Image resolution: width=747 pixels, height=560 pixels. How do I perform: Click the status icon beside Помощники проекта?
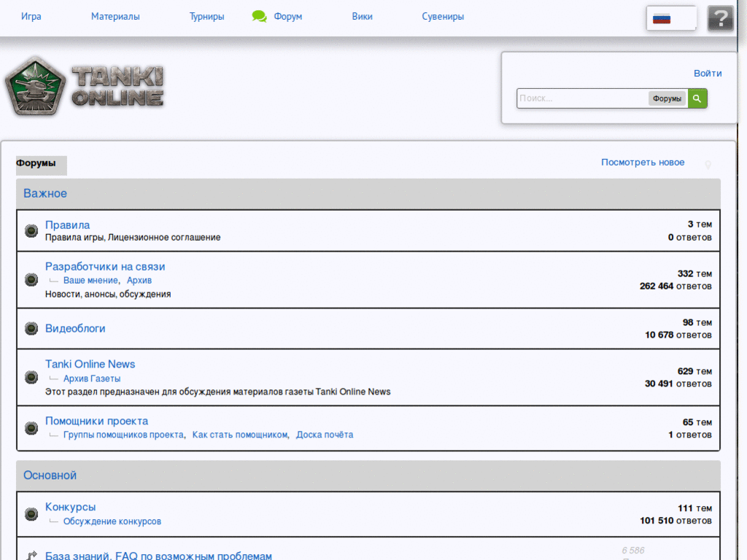point(31,428)
